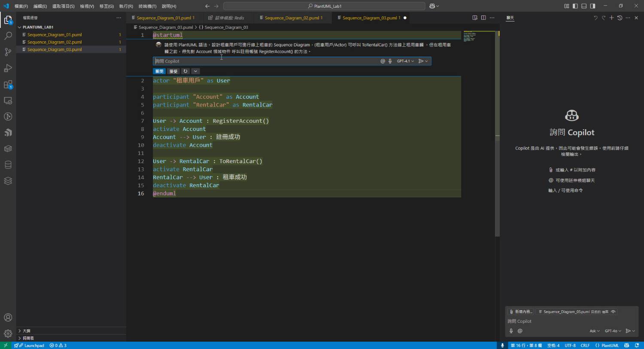The image size is (644, 349).
Task: Undo last chat edit arrow icon
Action: point(595,18)
